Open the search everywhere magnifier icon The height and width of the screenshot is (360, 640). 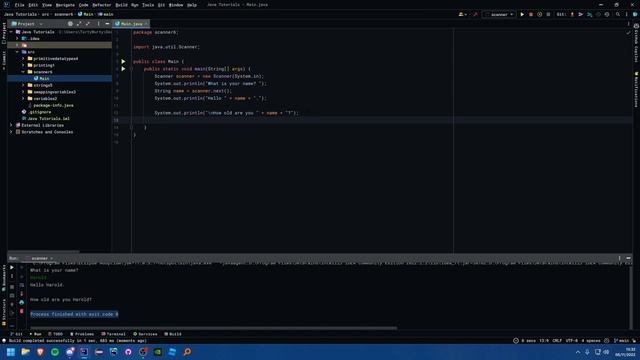[618, 14]
